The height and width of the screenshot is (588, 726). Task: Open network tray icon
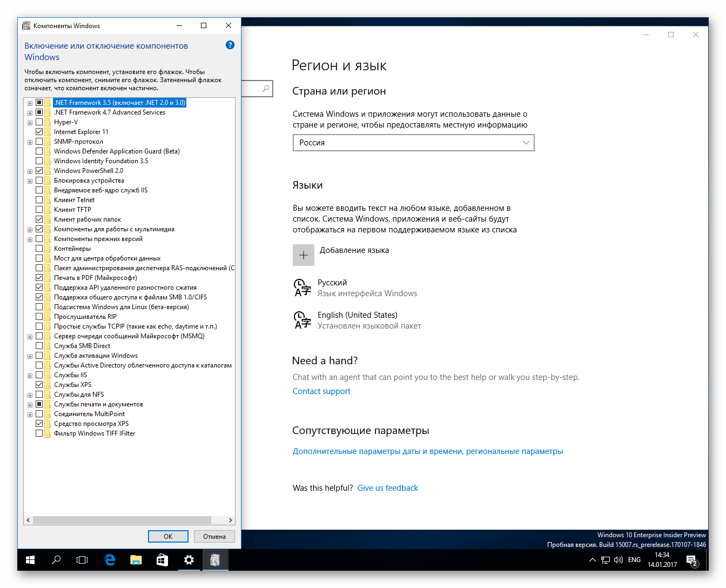click(x=606, y=560)
